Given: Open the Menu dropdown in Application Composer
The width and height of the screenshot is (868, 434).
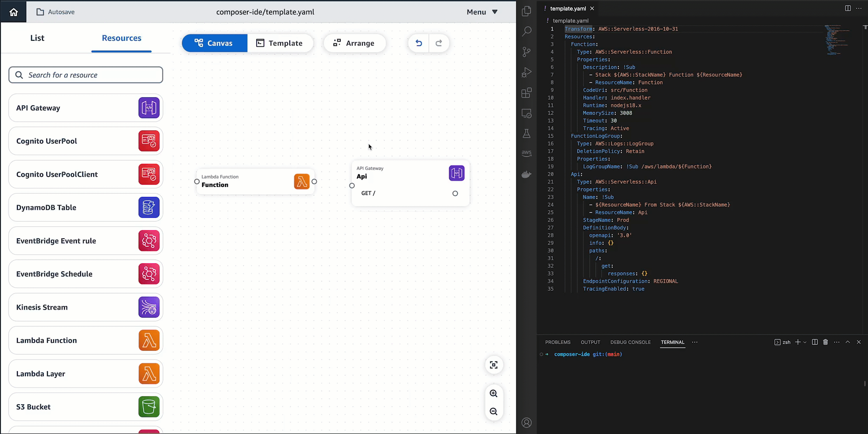Looking at the screenshot, I should point(481,11).
